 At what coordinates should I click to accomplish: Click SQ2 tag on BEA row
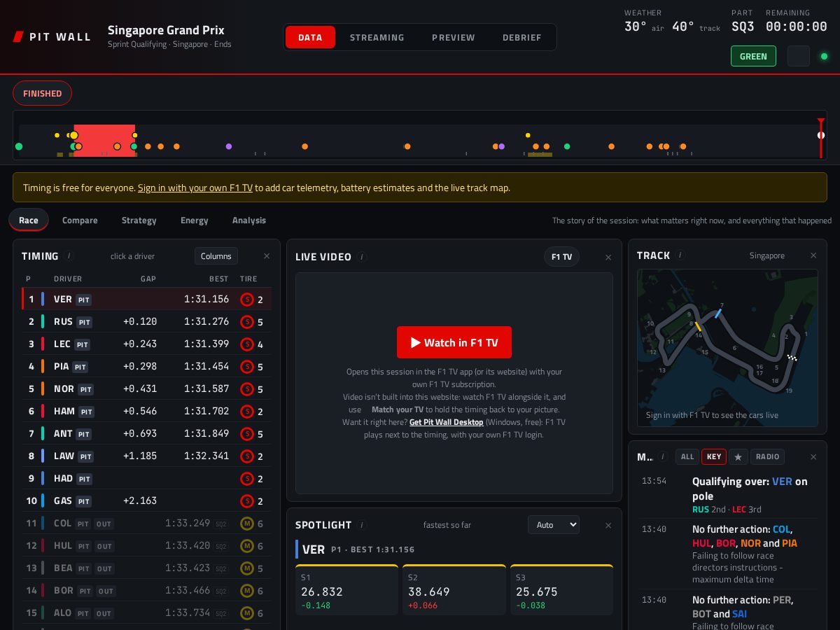coord(221,568)
